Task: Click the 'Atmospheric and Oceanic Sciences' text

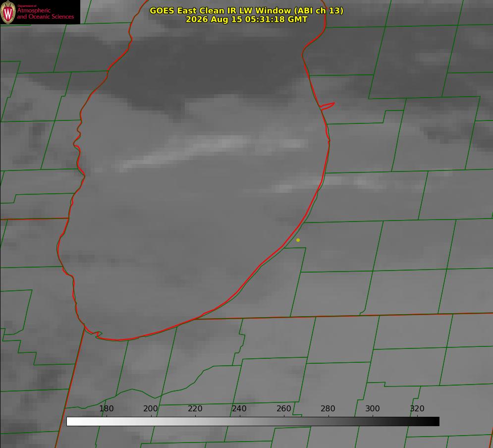Action: [x=45, y=13]
